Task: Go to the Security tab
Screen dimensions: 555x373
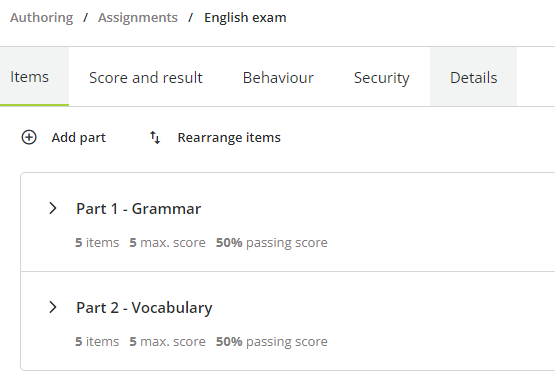Action: tap(382, 78)
